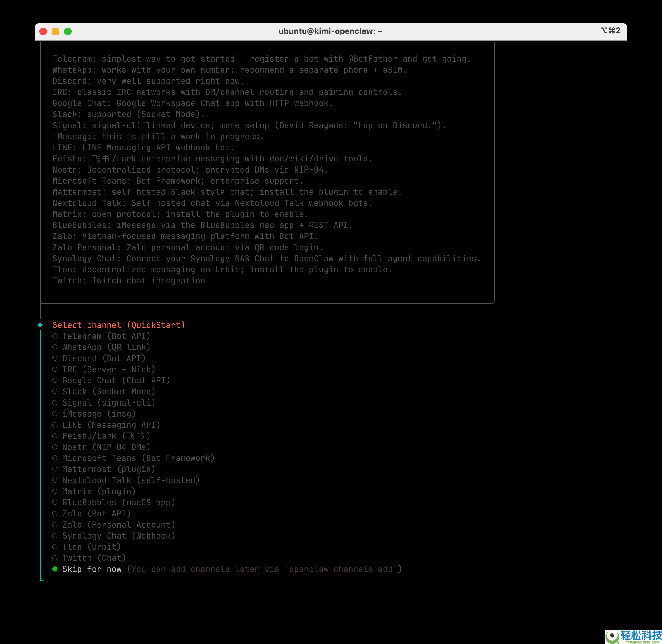Click the iMessage work in progress line

tap(158, 137)
